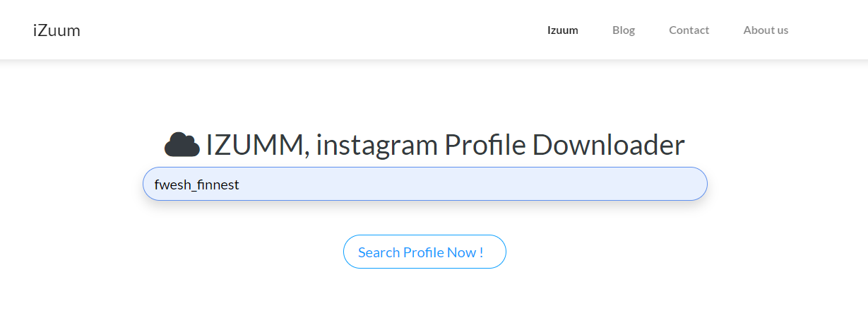This screenshot has height=311, width=868.
Task: Go to the Contact page
Action: point(689,30)
